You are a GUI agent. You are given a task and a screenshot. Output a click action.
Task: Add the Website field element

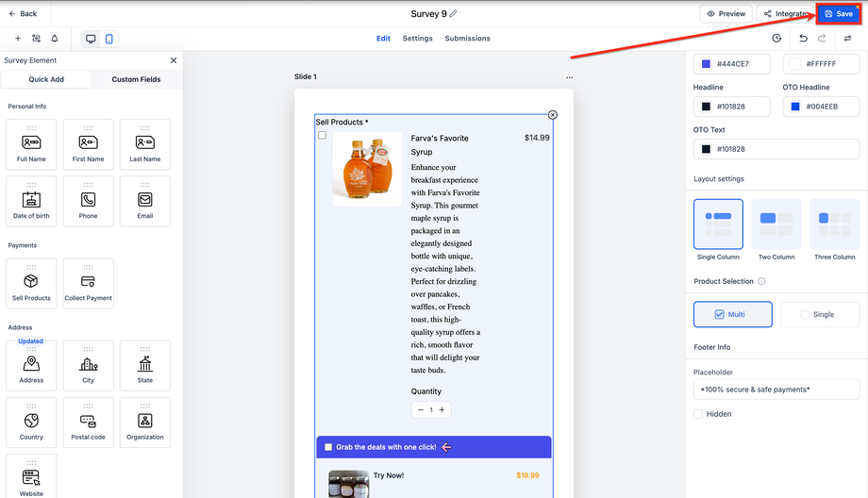pyautogui.click(x=31, y=477)
